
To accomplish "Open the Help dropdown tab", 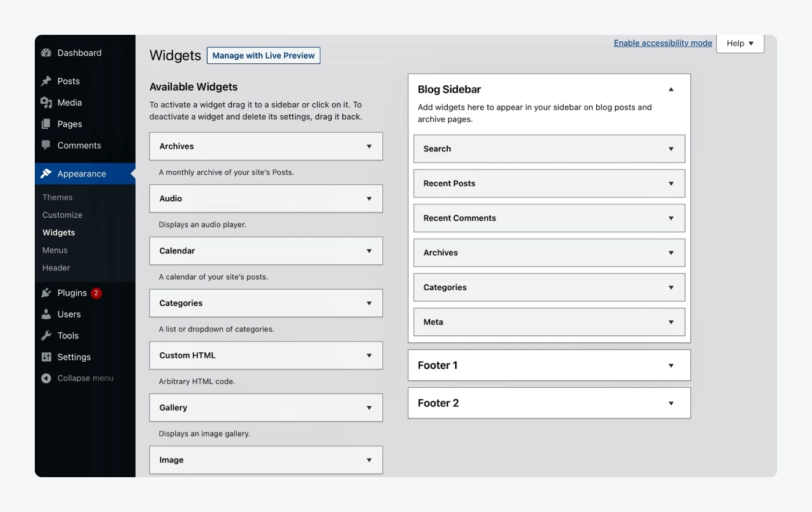I will point(740,44).
